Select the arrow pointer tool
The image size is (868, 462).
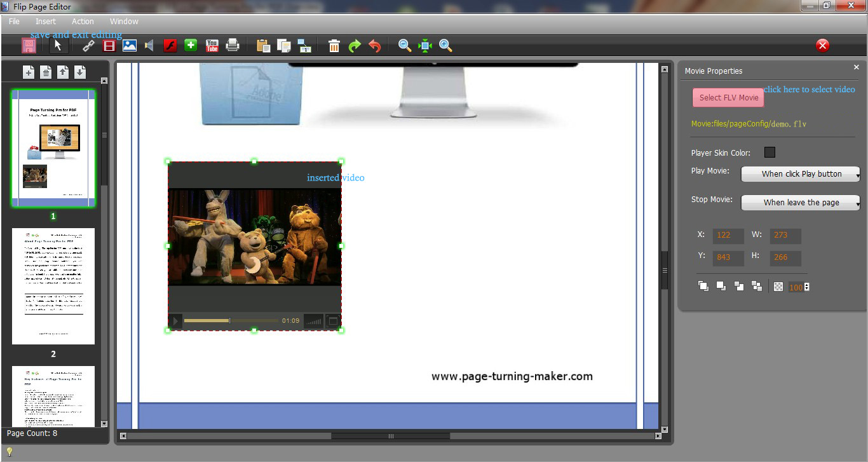(x=58, y=46)
